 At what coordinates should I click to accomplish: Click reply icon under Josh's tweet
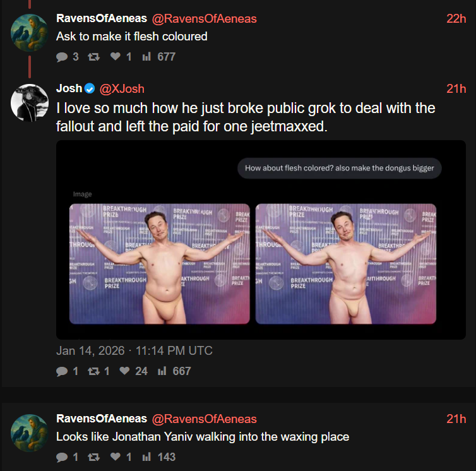[x=62, y=371]
